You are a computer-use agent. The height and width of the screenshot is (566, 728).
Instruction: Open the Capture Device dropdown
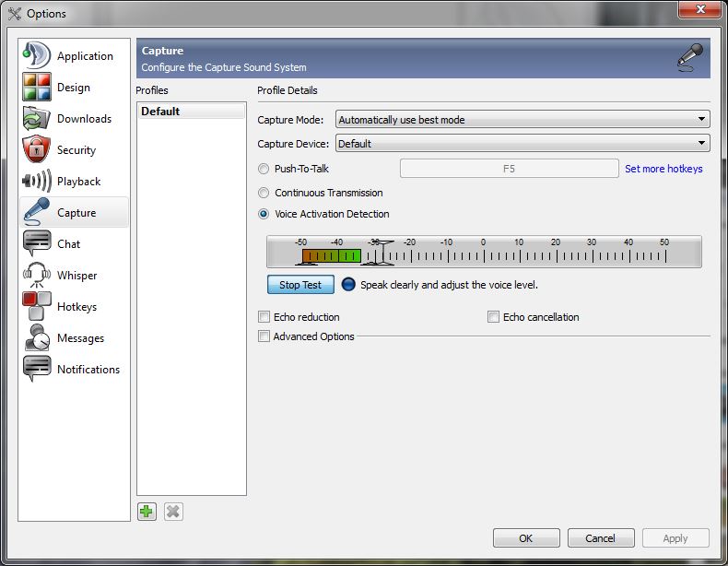[523, 144]
